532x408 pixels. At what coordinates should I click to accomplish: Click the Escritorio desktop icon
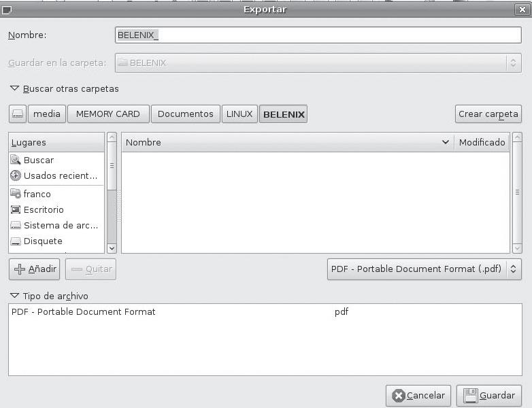tap(16, 209)
